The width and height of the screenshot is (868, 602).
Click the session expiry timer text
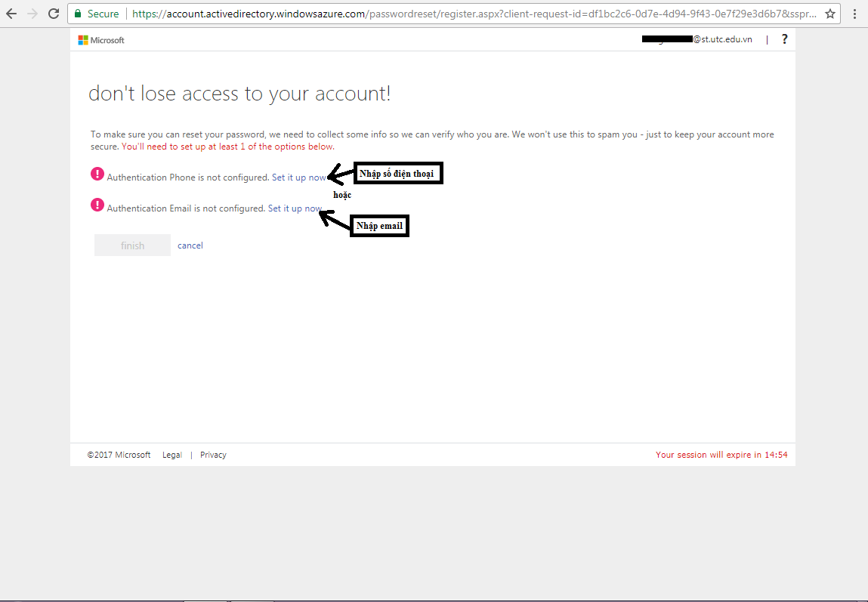tap(721, 455)
